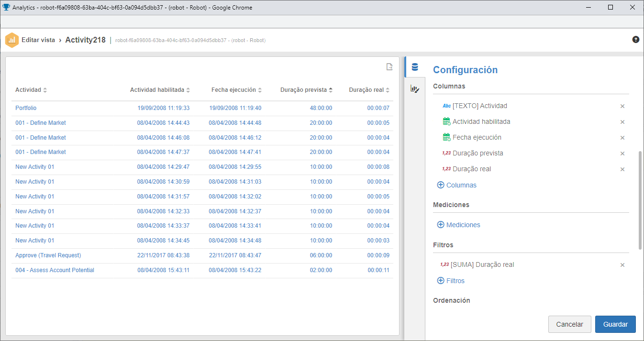Click the Chrome trophy window icon
The height and width of the screenshot is (341, 644).
[x=6, y=7]
